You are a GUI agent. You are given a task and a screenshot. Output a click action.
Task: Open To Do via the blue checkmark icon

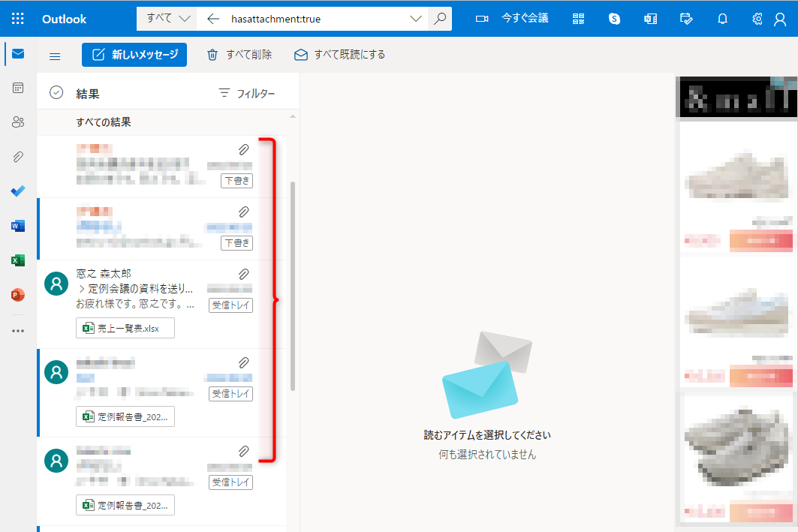17,191
